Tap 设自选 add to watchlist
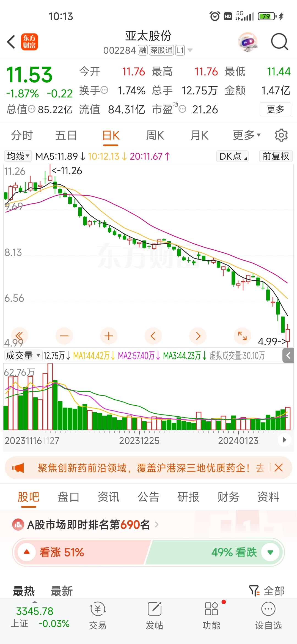The height and width of the screenshot is (644, 297). coord(268,616)
